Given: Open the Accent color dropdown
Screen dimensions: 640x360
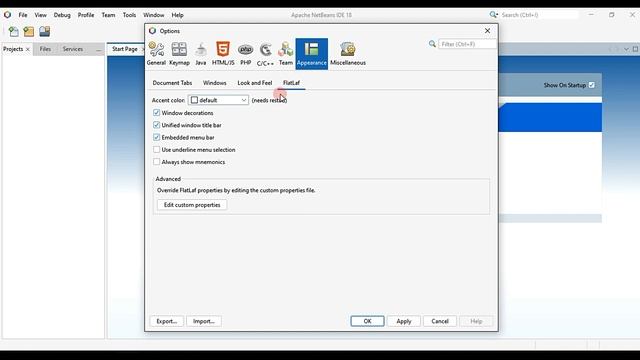Looking at the screenshot, I should [x=218, y=100].
